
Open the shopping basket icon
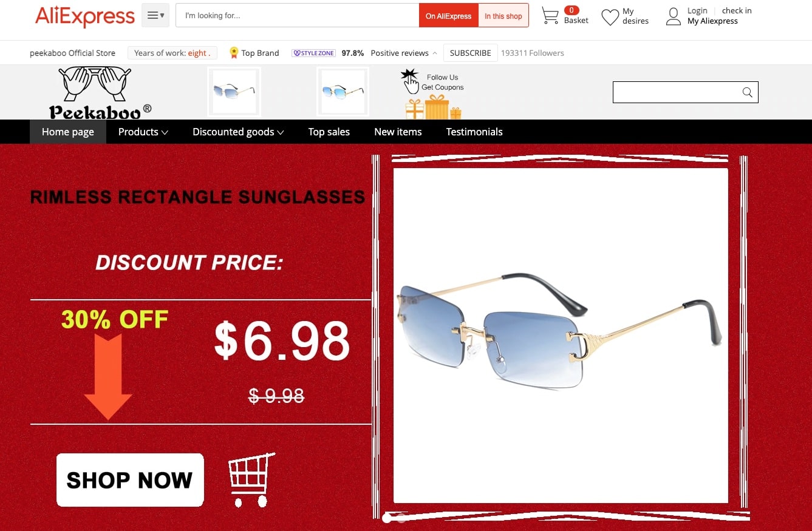coord(550,16)
